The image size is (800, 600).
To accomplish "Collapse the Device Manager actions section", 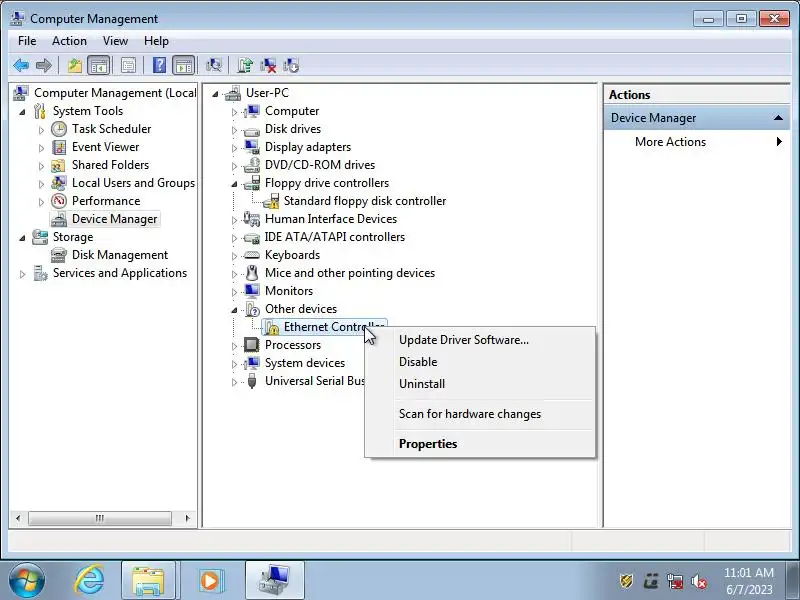I will click(x=778, y=118).
